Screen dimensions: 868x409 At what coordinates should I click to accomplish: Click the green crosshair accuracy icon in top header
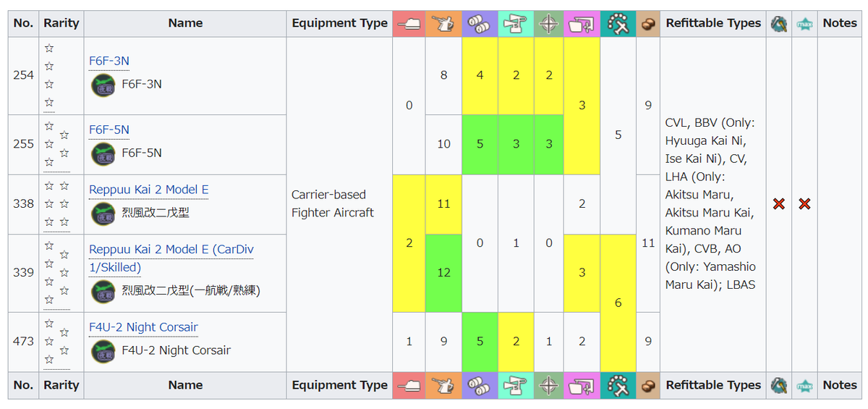[x=549, y=23]
